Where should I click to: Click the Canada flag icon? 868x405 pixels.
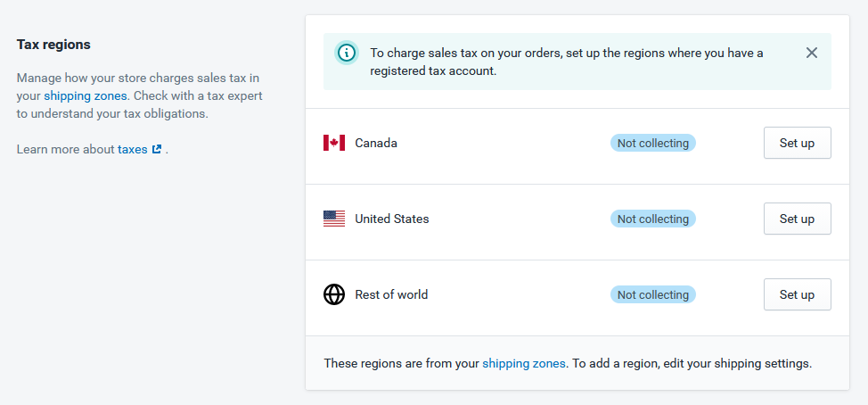click(334, 143)
